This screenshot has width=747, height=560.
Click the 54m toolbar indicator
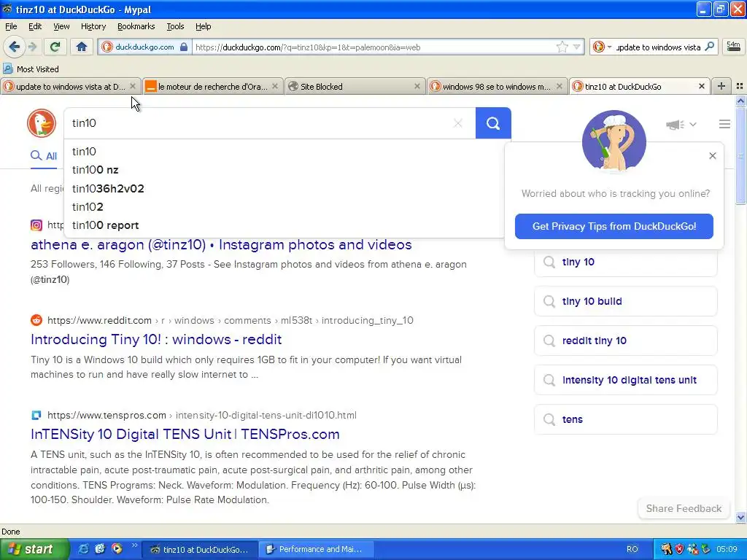point(734,47)
